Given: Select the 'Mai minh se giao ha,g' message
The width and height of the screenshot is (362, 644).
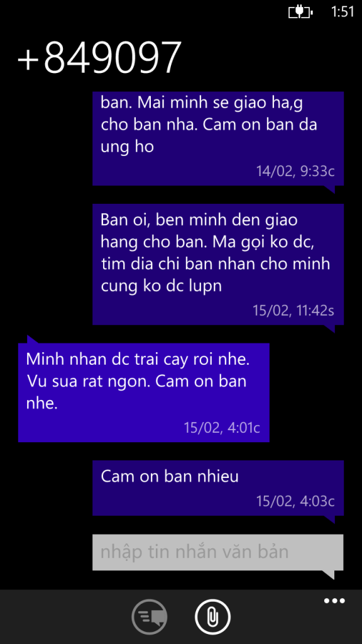Looking at the screenshot, I should coord(218,138).
